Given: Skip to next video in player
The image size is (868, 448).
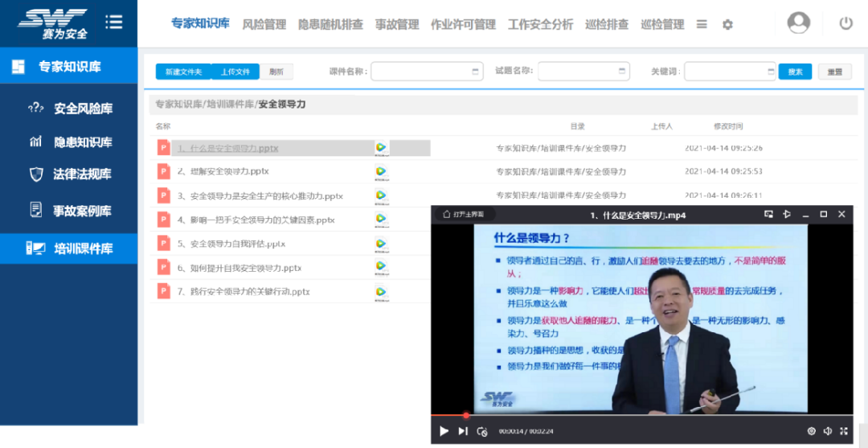Looking at the screenshot, I should (x=463, y=431).
